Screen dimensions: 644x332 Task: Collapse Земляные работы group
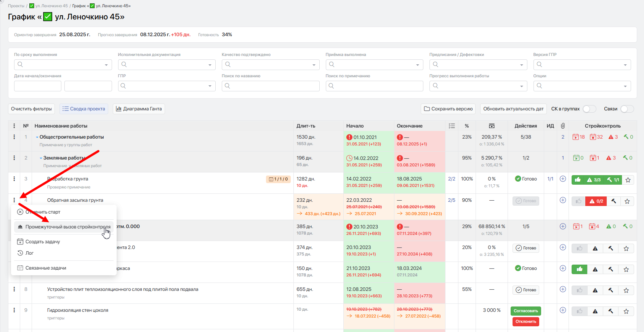(x=41, y=158)
